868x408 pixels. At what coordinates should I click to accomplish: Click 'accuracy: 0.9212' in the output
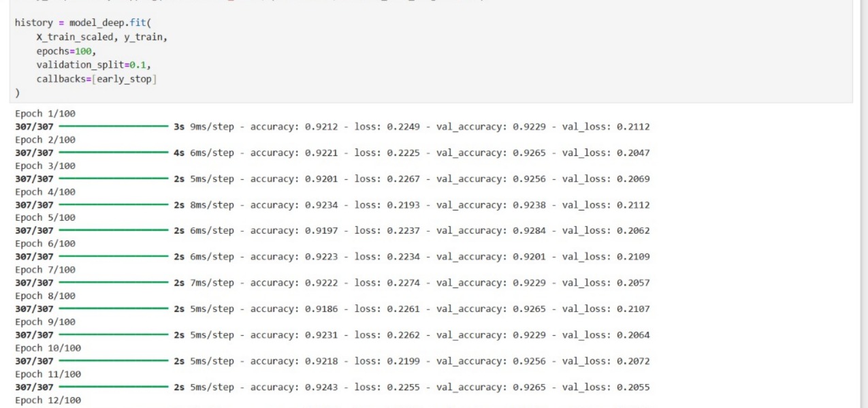[294, 127]
